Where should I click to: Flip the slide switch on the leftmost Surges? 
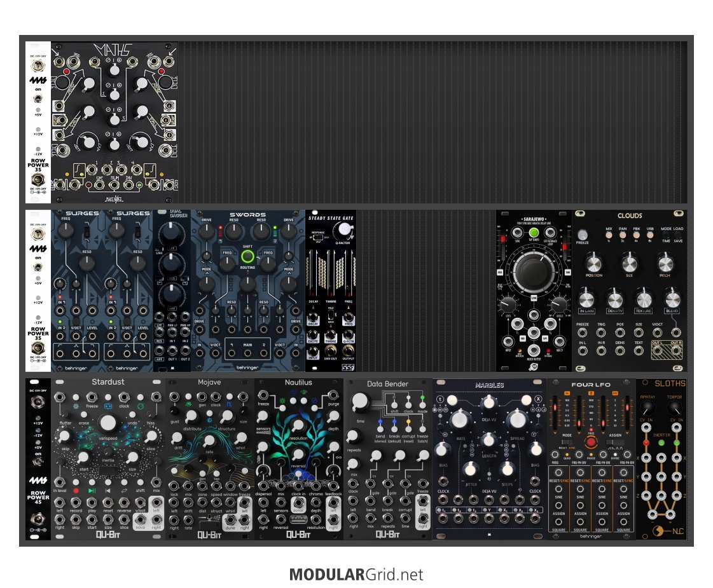pyautogui.click(x=87, y=231)
